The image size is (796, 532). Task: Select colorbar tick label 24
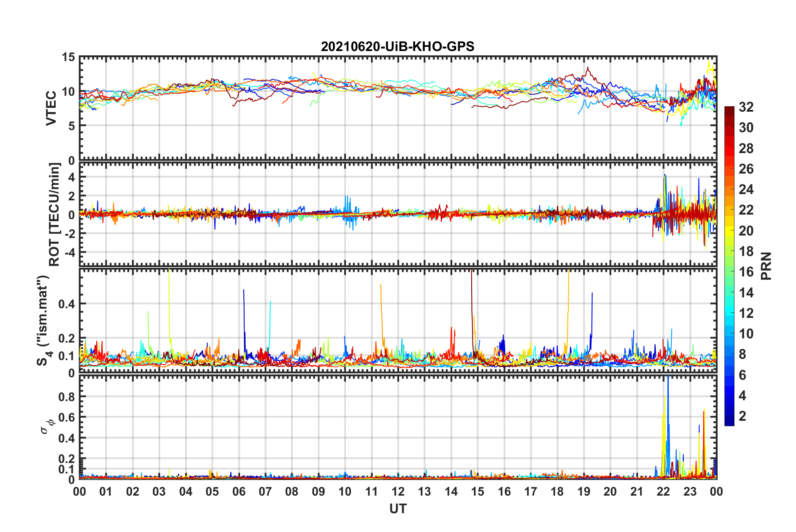(746, 189)
